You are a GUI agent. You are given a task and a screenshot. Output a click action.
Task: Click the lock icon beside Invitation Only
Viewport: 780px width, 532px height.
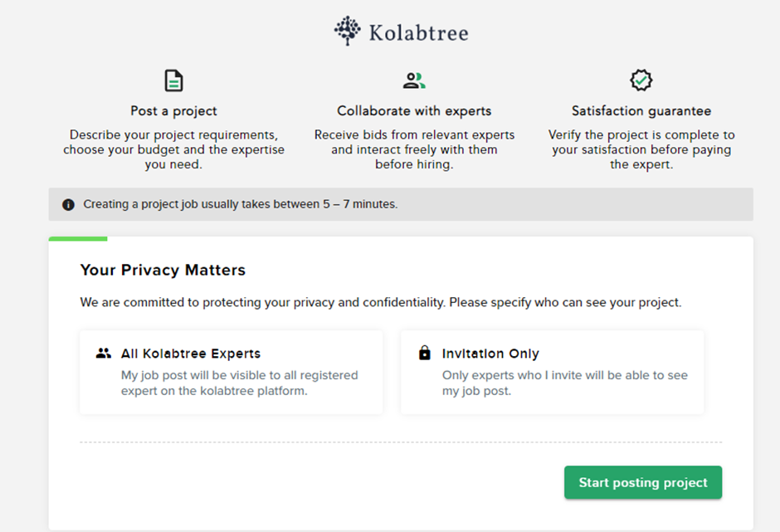[x=424, y=353]
